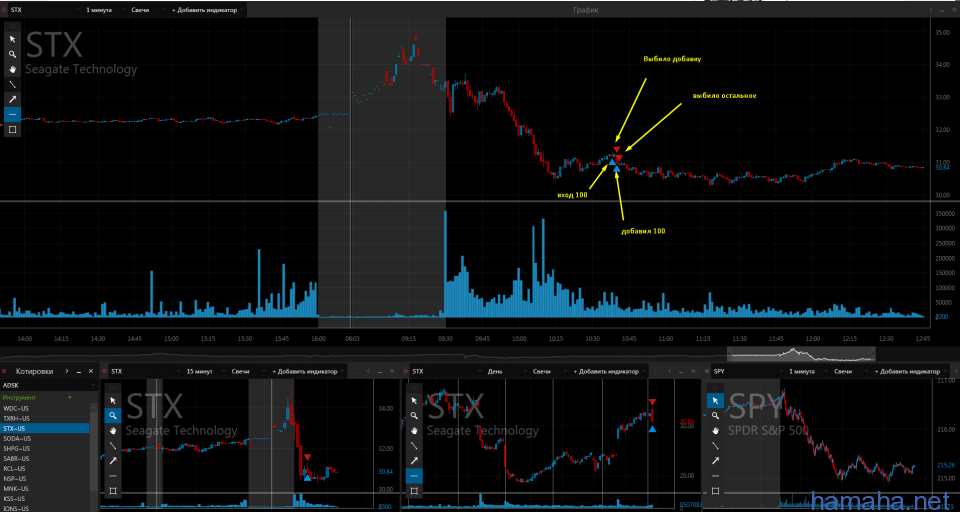Select horizontal line tool in daily STX chart

pos(414,475)
